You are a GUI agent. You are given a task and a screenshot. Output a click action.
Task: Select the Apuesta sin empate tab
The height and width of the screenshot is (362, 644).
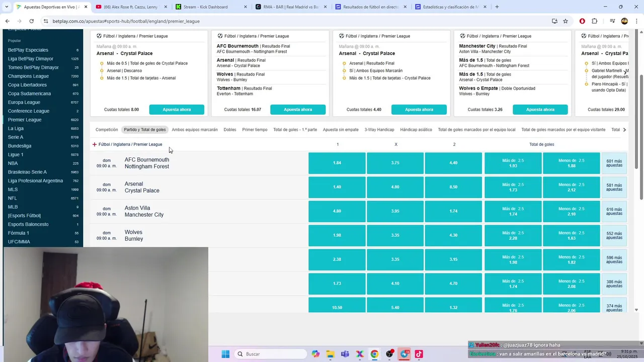click(x=341, y=130)
